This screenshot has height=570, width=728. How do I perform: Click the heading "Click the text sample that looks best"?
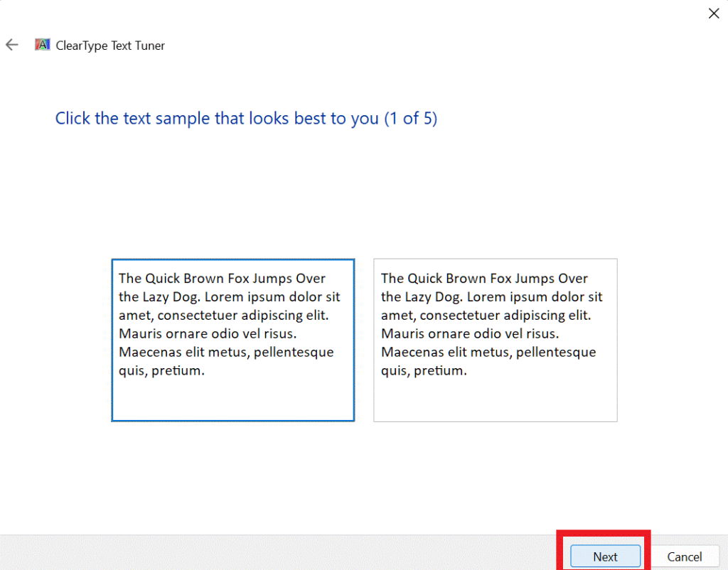point(246,119)
